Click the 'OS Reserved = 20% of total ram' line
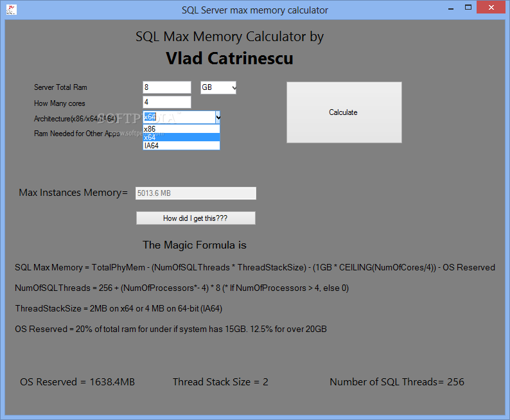Screen dimensions: 510x420 point(171,329)
